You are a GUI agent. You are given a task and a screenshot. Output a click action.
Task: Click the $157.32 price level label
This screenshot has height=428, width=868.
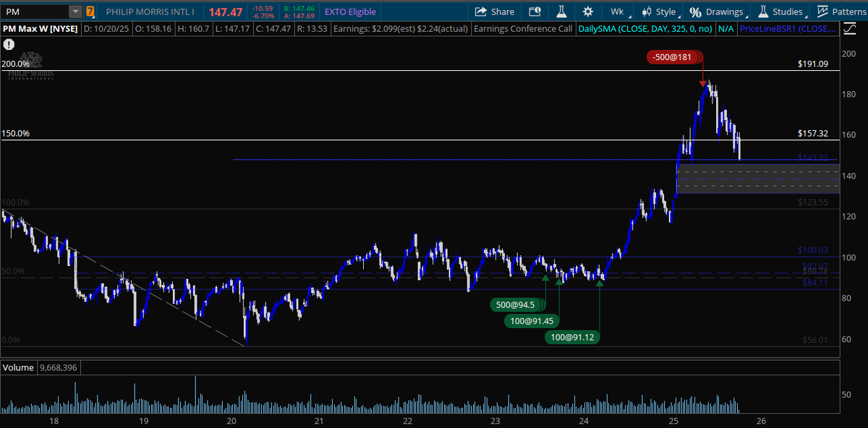pos(812,134)
